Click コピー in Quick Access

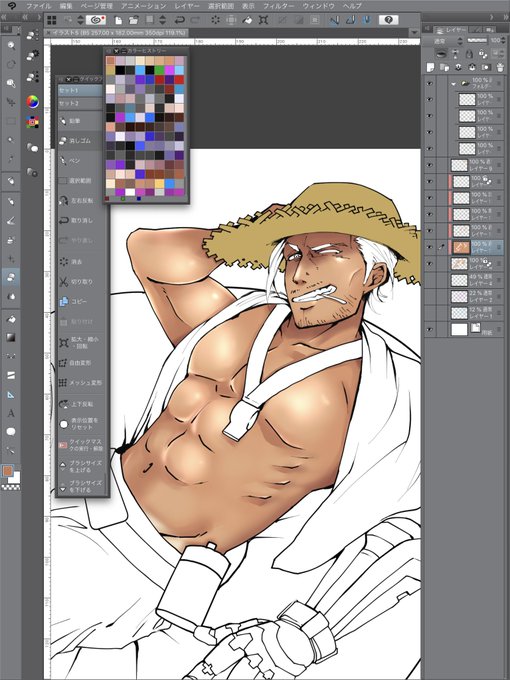point(82,301)
